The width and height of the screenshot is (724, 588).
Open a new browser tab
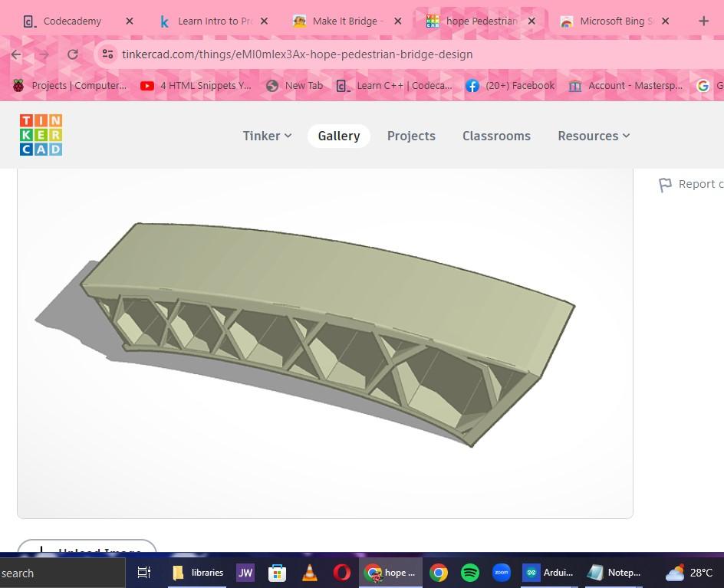point(704,21)
